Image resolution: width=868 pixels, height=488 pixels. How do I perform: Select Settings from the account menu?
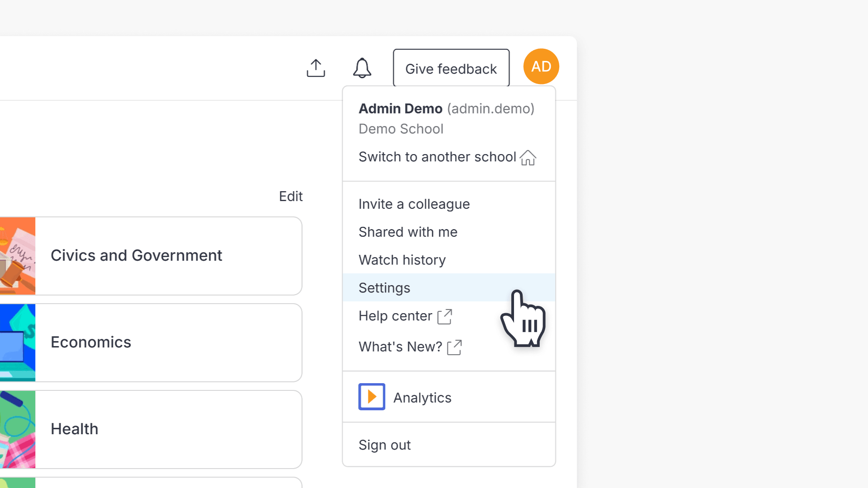[x=384, y=287]
